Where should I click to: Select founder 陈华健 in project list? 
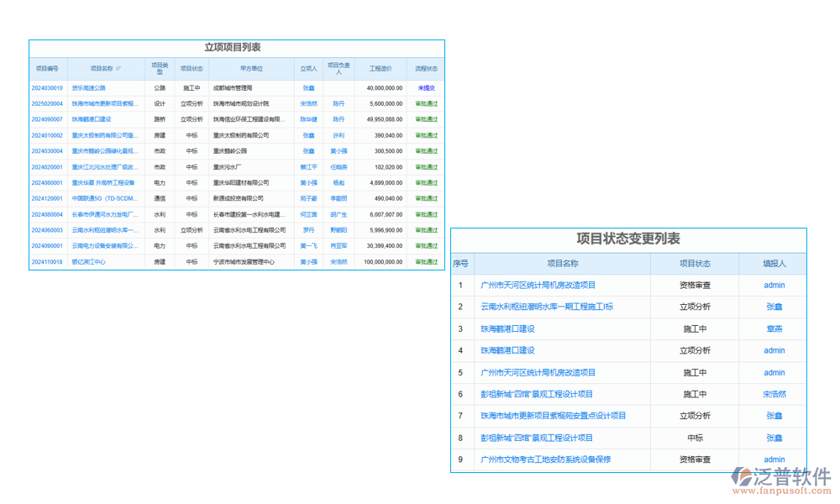(x=308, y=119)
